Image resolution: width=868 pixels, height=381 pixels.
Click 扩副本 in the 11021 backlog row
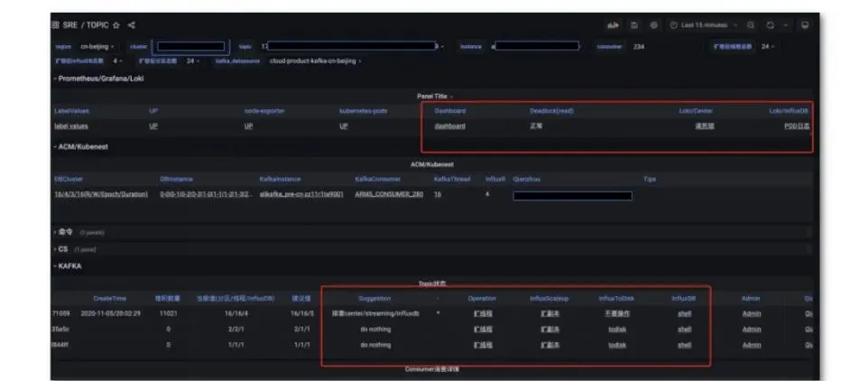coord(549,313)
